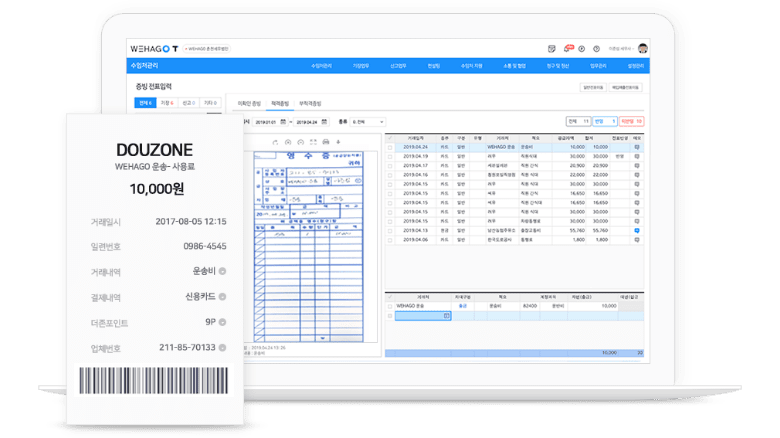
Task: Click lookup icon in the active entry cell
Action: tap(446, 316)
